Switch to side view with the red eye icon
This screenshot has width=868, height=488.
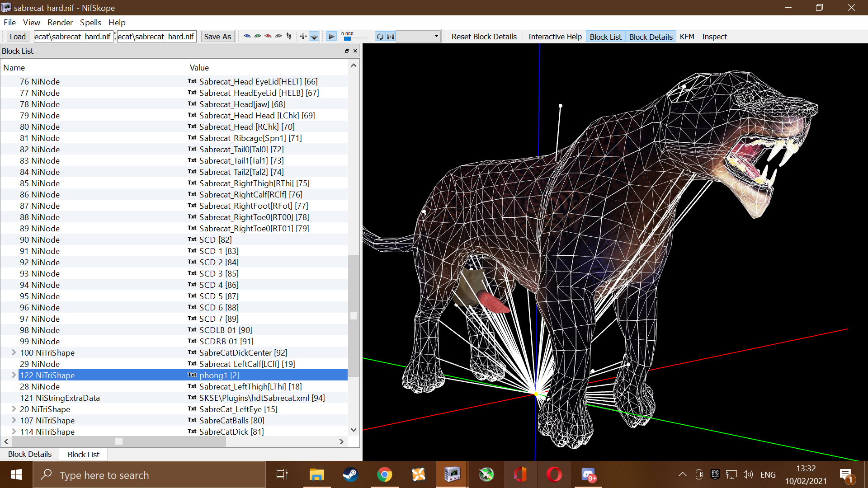click(268, 37)
